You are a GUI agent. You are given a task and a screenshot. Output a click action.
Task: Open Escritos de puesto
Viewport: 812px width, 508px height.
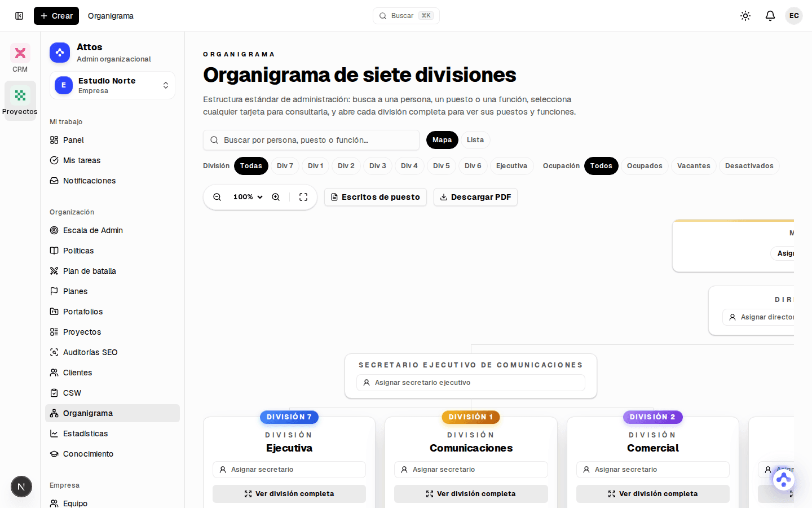click(x=376, y=197)
